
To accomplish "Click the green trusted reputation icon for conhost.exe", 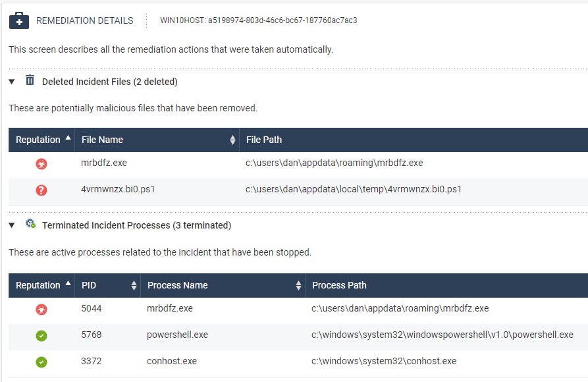I will 41,362.
